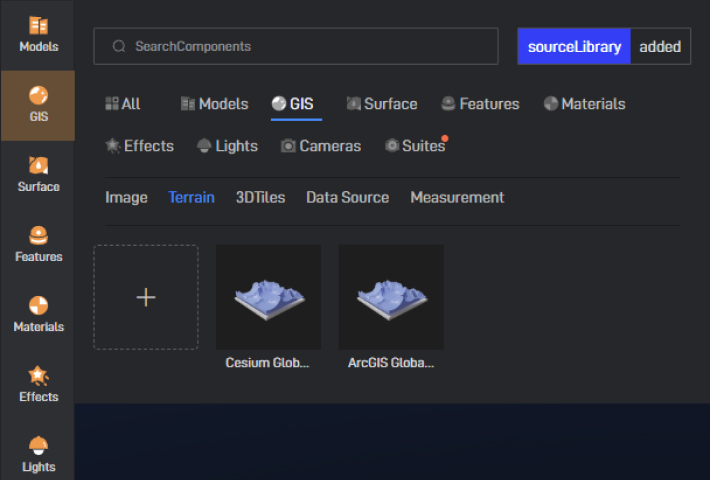Click the SearchComponents input field
Image resolution: width=710 pixels, height=480 pixels.
[296, 46]
